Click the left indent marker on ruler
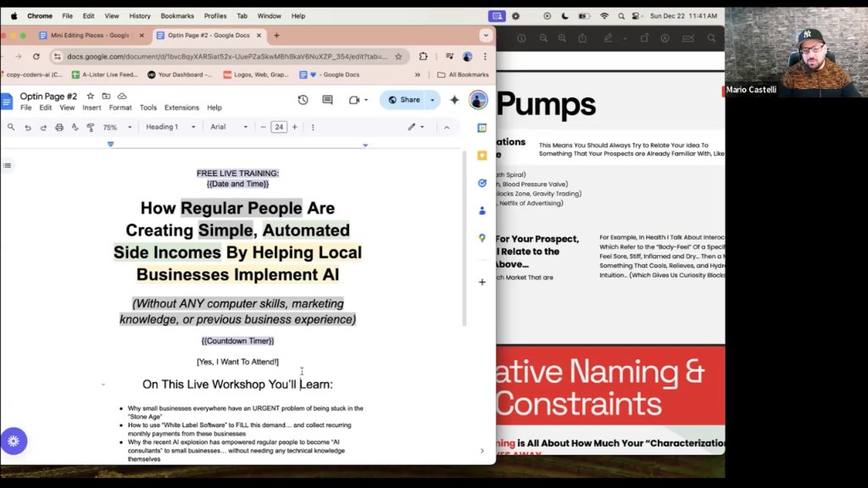868x488 pixels. click(x=111, y=144)
